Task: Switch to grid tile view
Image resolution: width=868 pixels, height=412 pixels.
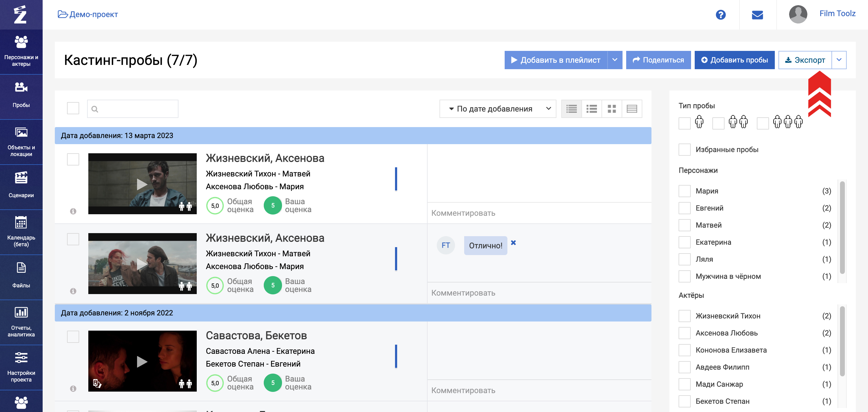Action: tap(612, 108)
